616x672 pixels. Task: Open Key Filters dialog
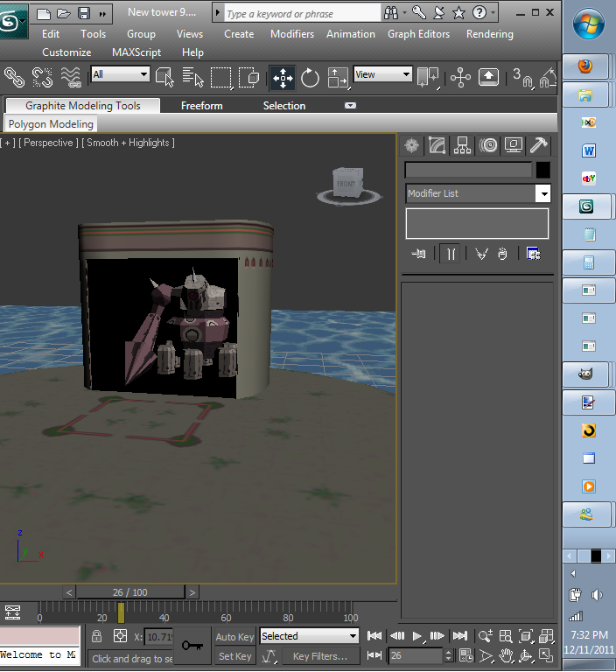point(320,656)
